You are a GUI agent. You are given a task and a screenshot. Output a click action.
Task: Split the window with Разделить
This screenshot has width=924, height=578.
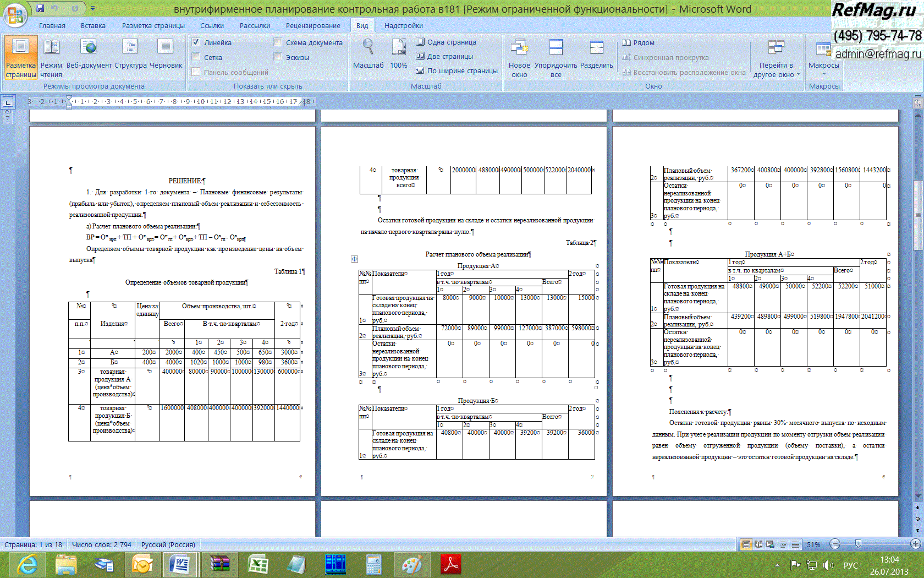(x=597, y=55)
